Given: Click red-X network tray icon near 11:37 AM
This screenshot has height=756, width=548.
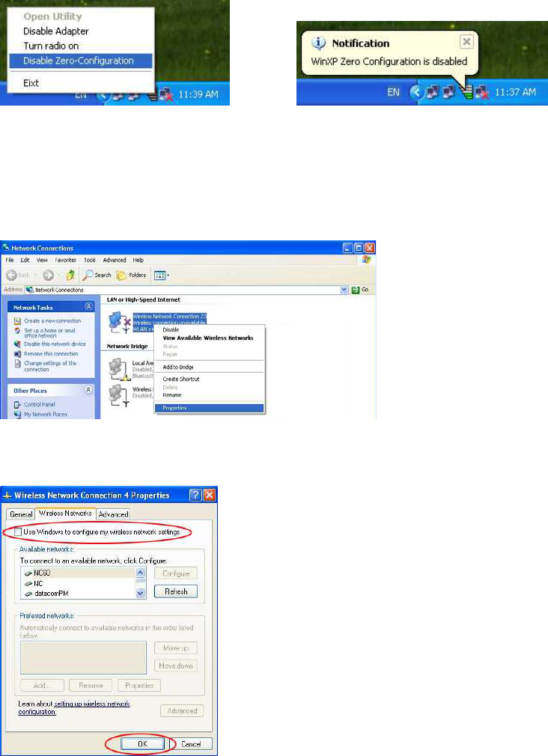Looking at the screenshot, I should [x=482, y=92].
